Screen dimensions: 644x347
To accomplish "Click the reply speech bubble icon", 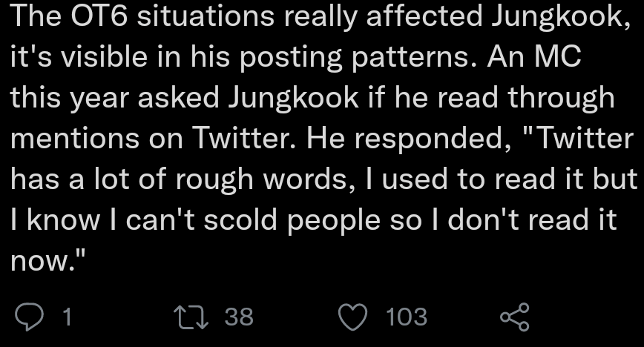I will click(30, 317).
